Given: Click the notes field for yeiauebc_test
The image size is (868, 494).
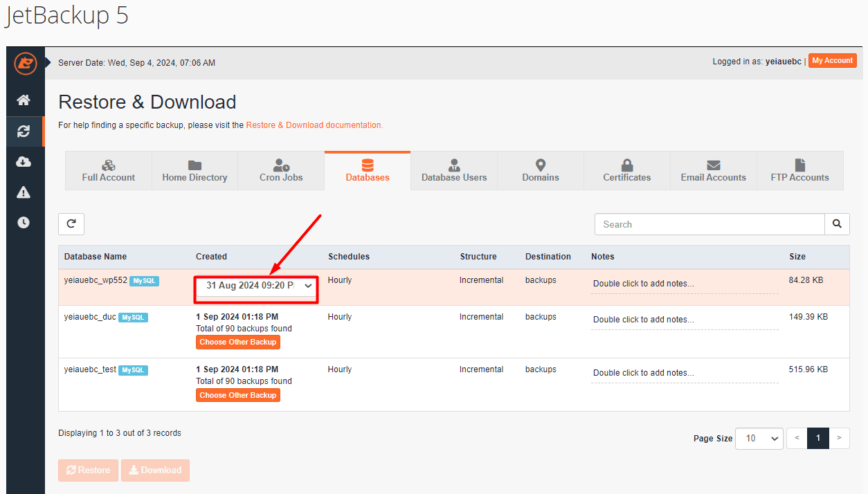Looking at the screenshot, I should 685,373.
